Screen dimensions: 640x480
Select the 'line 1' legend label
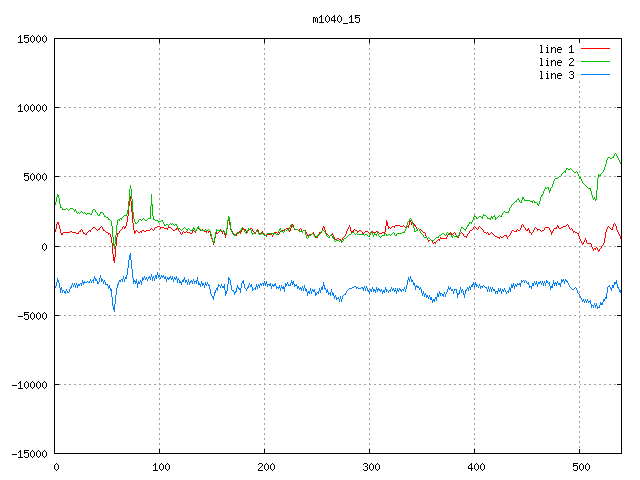click(557, 49)
